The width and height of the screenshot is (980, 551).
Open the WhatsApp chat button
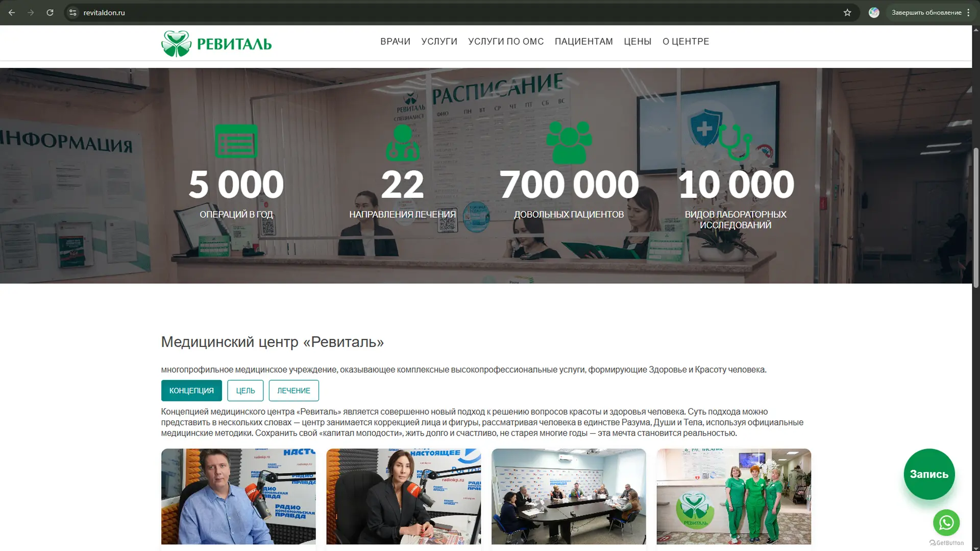[x=946, y=522]
